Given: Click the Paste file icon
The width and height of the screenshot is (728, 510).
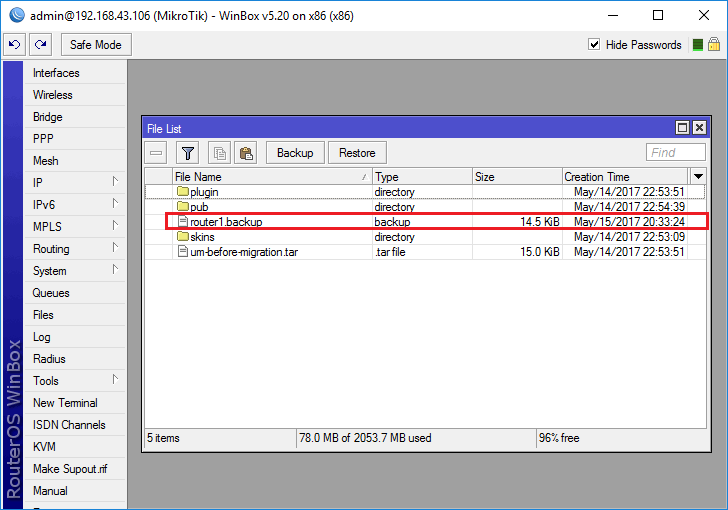Looking at the screenshot, I should tap(246, 153).
